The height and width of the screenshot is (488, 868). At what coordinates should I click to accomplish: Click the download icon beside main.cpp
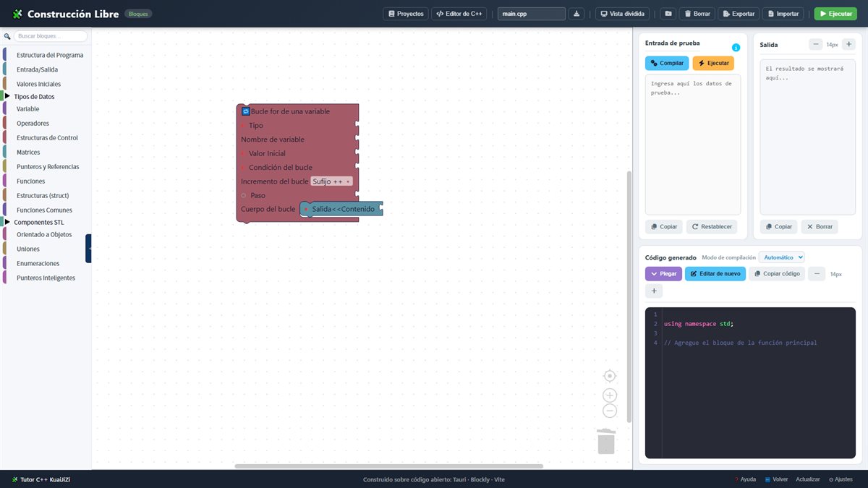pyautogui.click(x=576, y=14)
